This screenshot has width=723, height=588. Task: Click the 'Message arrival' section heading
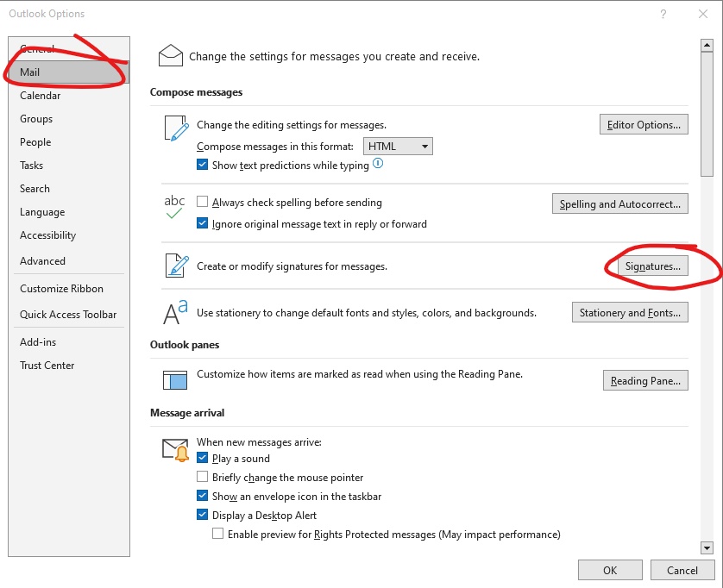[187, 412]
